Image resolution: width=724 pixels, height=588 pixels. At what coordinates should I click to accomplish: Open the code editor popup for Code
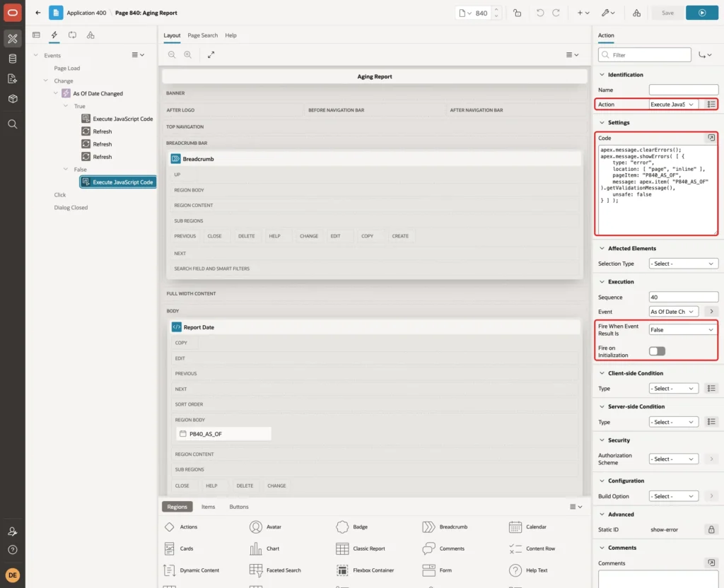[711, 138]
